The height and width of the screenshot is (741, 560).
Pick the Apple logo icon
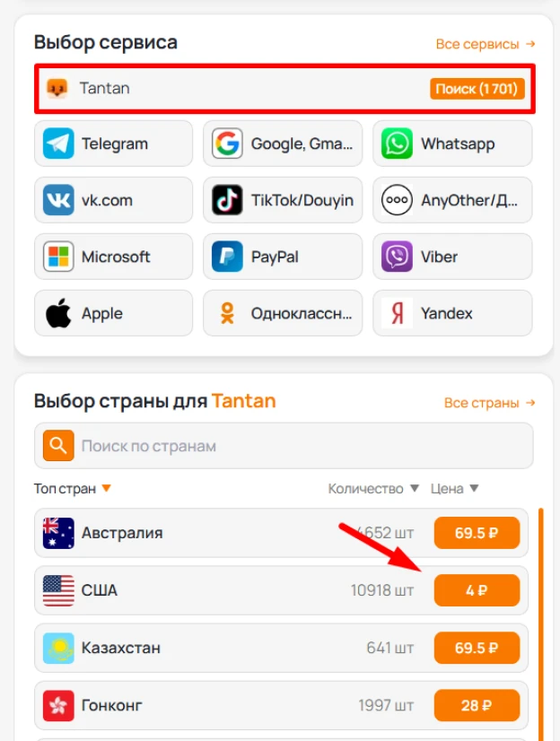[x=58, y=313]
